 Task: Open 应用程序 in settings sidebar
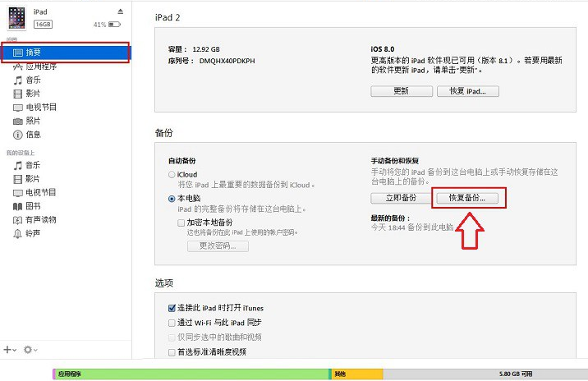point(41,67)
